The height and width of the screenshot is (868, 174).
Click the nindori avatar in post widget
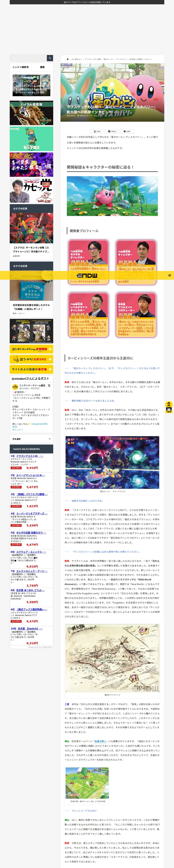[x=15, y=387]
